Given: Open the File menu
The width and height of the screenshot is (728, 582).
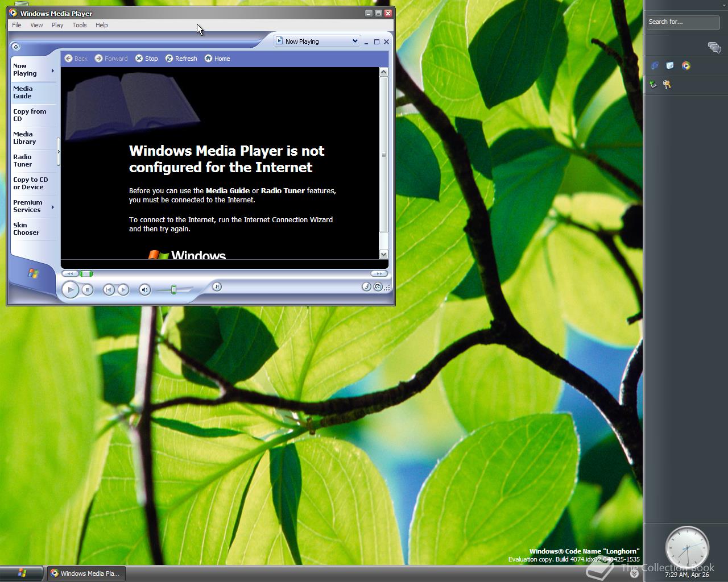Looking at the screenshot, I should 17,25.
